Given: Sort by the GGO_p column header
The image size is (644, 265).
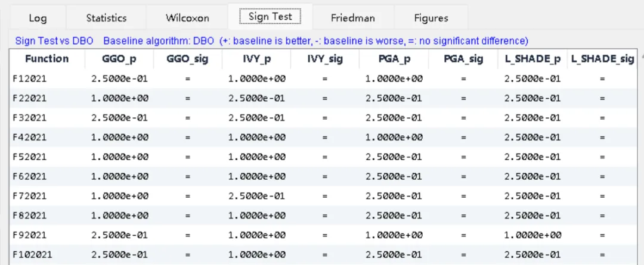Looking at the screenshot, I should (x=119, y=59).
